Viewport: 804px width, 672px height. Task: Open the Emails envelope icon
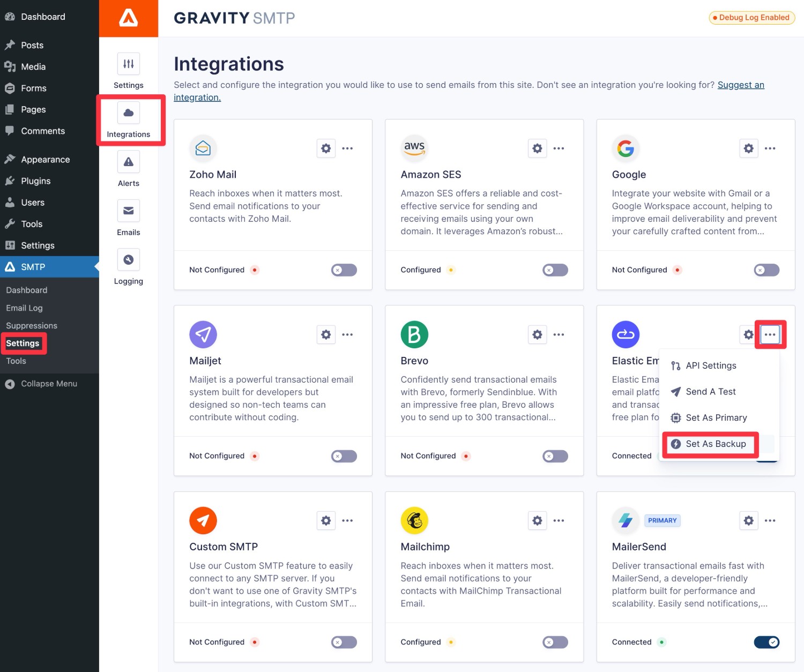pos(129,211)
